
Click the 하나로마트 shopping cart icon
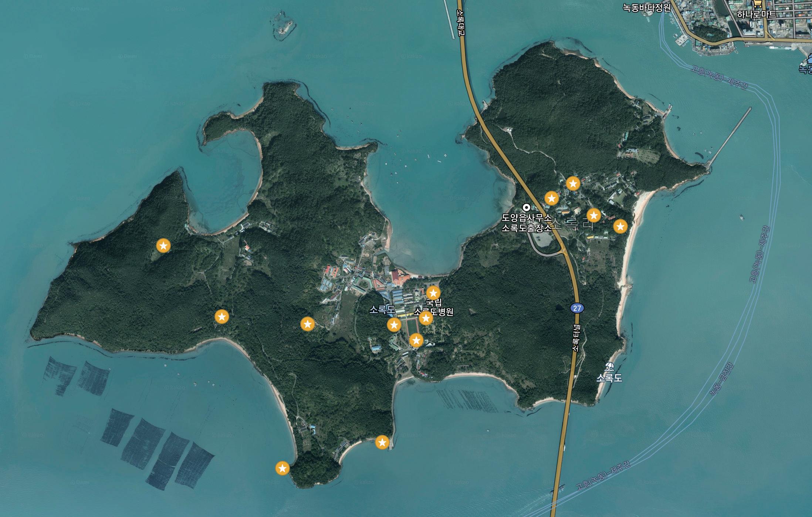pyautogui.click(x=757, y=4)
